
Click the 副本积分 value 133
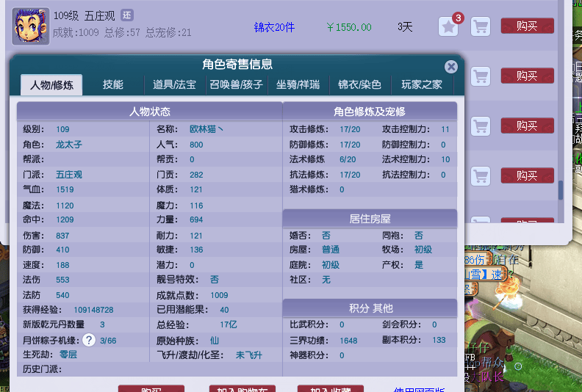(439, 340)
